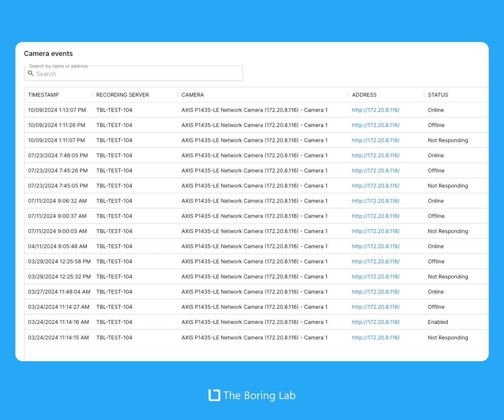Click Not Responding status in 03/29/2024 12:25:32 PM row
This screenshot has width=504, height=420.
[448, 276]
